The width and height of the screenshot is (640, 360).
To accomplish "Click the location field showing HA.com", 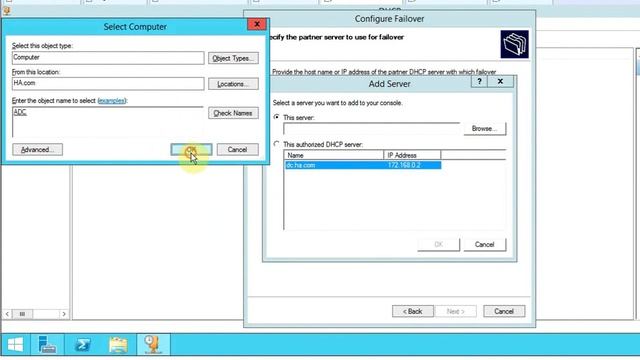I will 108,83.
